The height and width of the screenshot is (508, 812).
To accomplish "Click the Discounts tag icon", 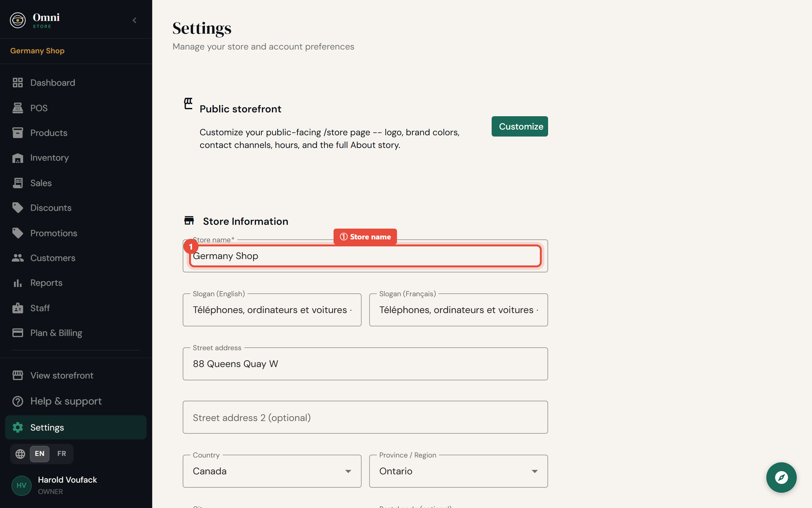I will coord(18,208).
